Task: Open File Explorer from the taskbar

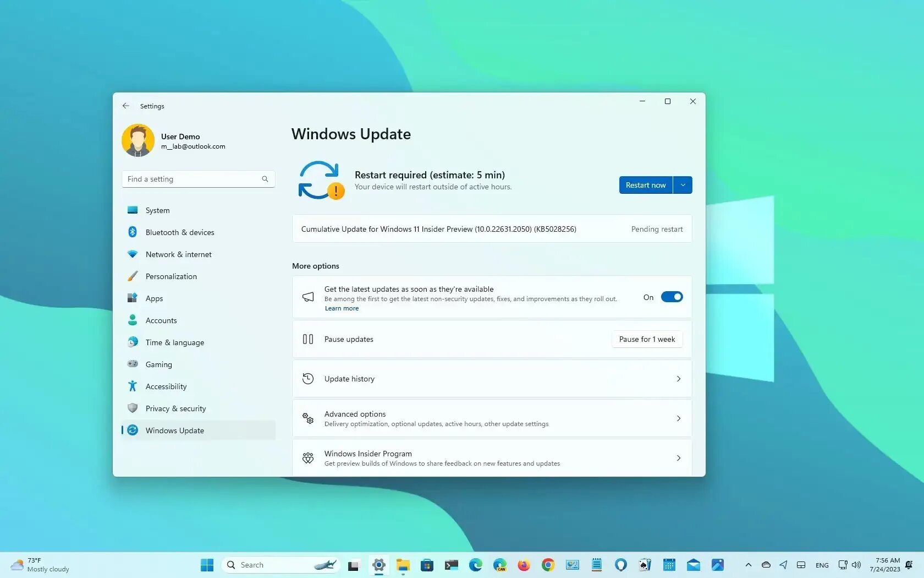Action: point(403,565)
